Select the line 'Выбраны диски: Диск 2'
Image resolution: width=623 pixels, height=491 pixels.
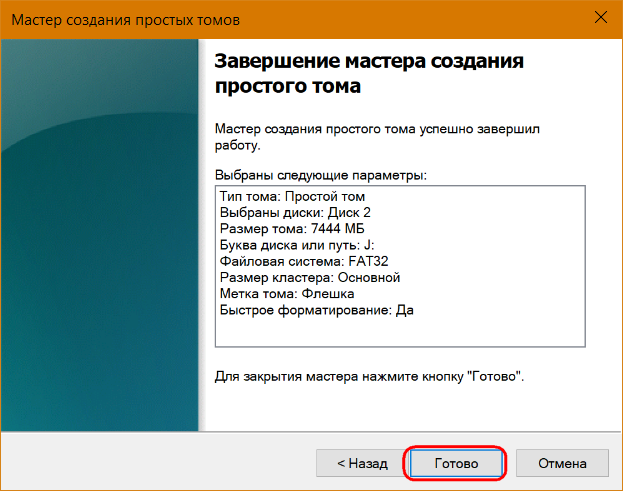pos(295,213)
